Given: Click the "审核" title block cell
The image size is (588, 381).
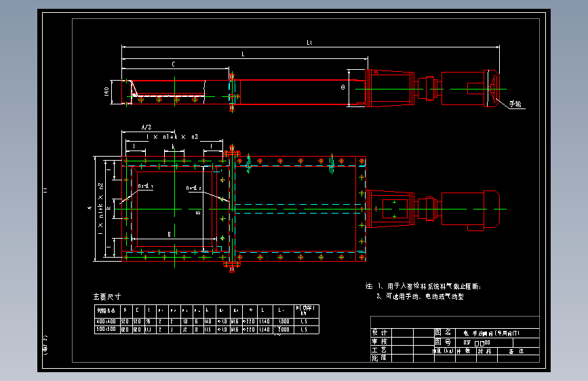Looking at the screenshot, I should (380, 341).
